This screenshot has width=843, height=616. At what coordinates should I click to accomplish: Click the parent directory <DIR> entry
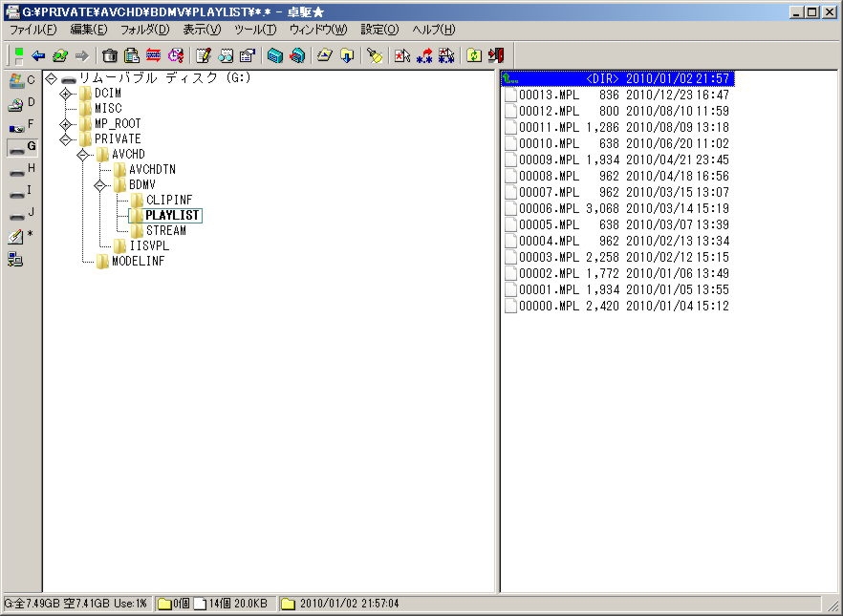click(x=616, y=78)
